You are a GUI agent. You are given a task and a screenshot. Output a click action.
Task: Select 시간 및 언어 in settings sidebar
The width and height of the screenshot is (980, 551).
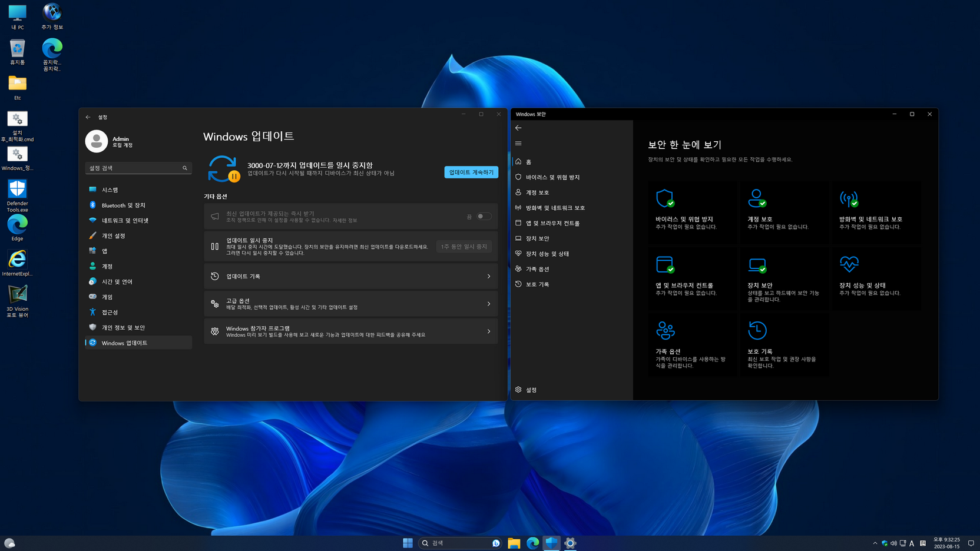click(x=138, y=281)
